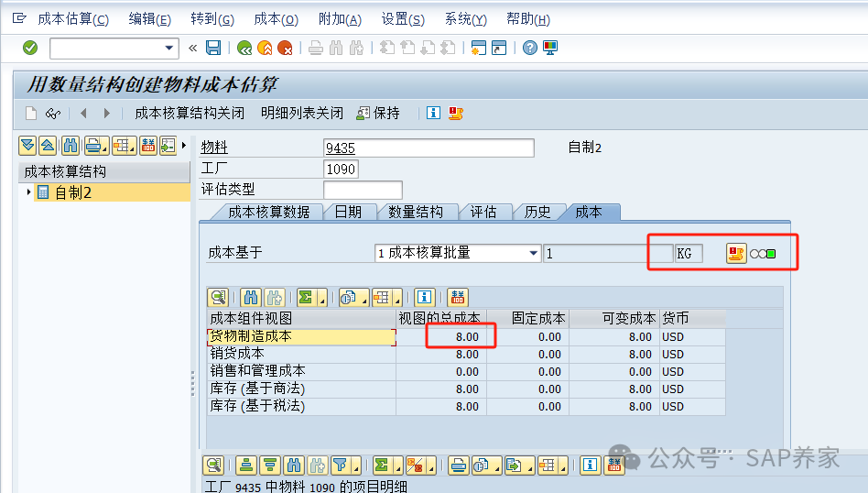This screenshot has width=868, height=493.
Task: Click the 成本核算结构关闭 button
Action: [190, 113]
